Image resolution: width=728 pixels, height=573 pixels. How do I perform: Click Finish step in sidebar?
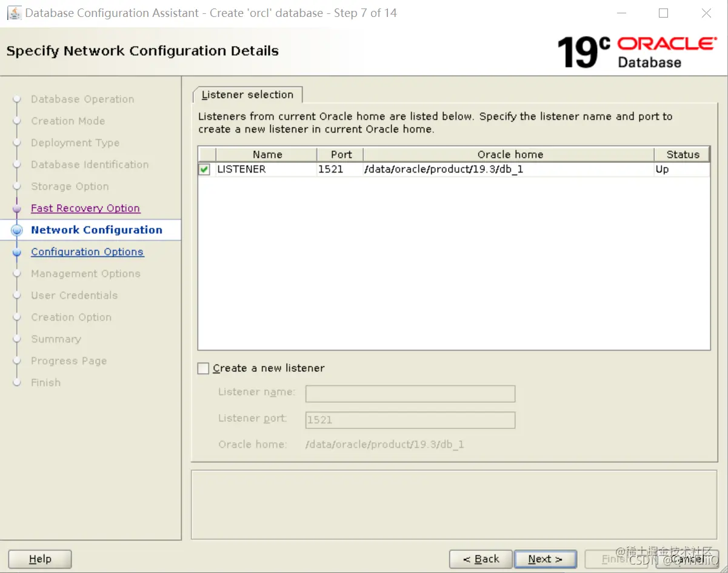(x=45, y=383)
